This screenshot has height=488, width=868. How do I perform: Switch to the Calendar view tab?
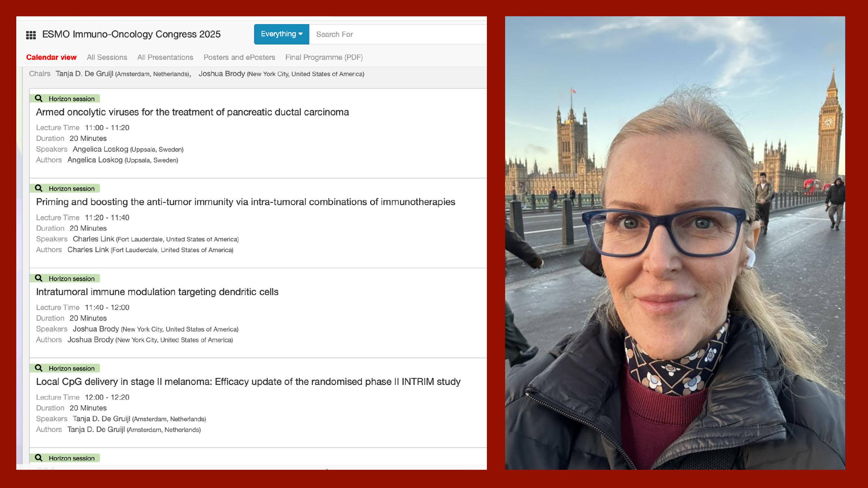(x=51, y=57)
